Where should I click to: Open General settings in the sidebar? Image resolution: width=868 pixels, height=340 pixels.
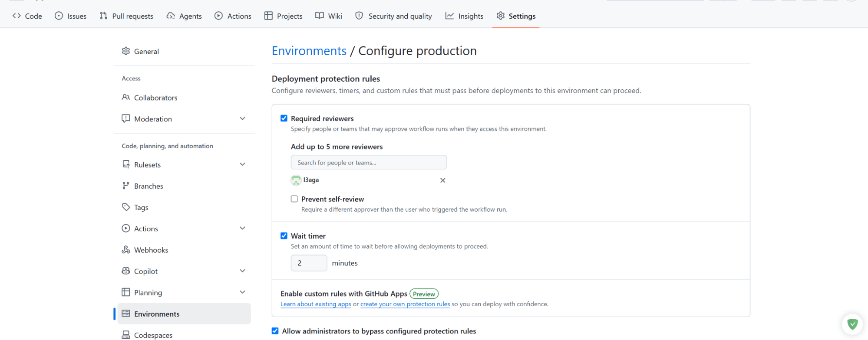point(184,51)
